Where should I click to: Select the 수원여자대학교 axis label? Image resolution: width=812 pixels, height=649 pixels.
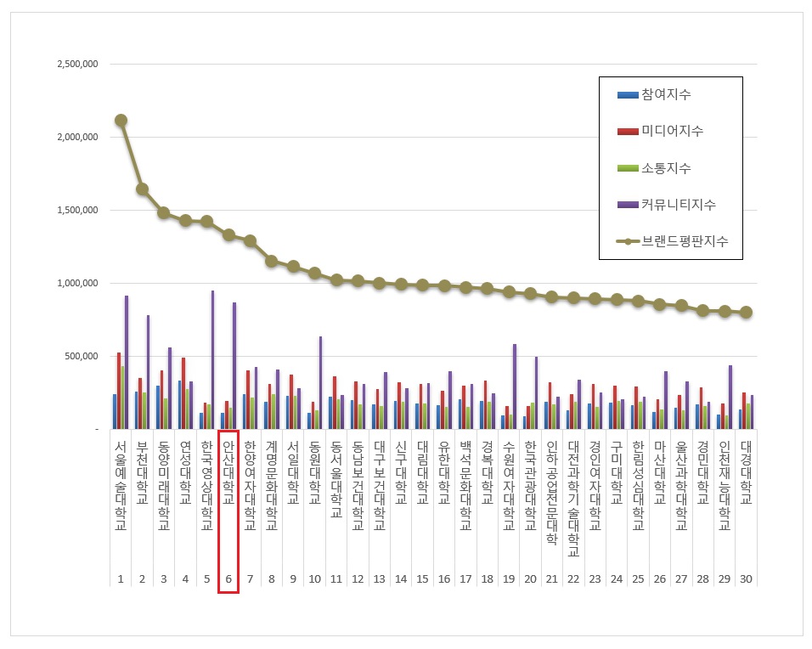point(509,485)
